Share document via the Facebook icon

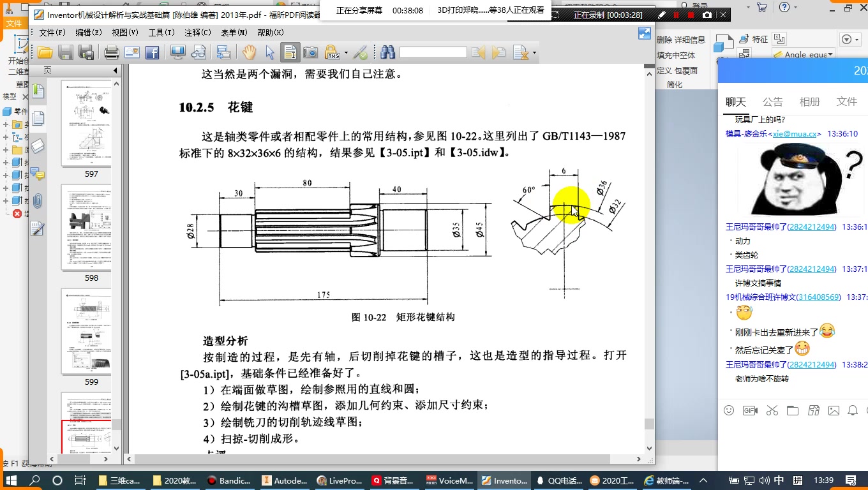click(153, 53)
